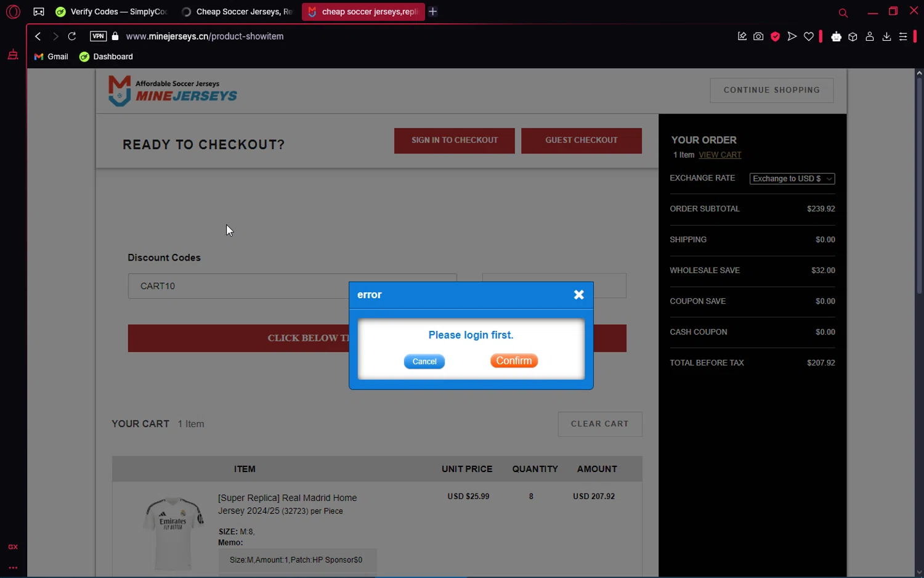This screenshot has width=924, height=578.
Task: Open the sidebar three-dots setup menu
Action: [13, 568]
